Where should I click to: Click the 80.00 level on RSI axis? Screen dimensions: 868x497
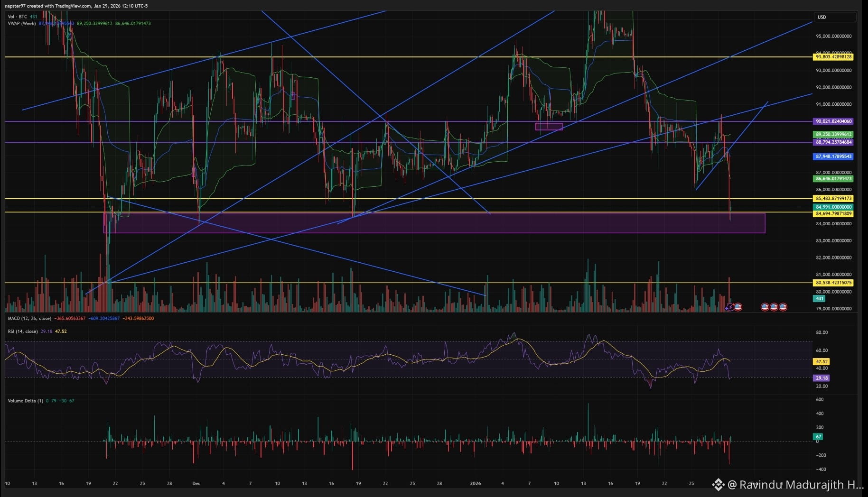(x=821, y=332)
